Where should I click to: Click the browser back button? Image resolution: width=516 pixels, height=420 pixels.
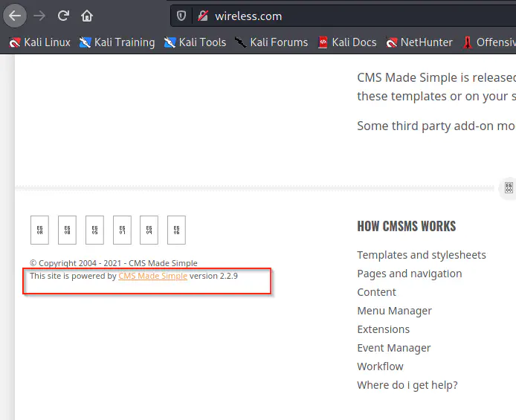[x=15, y=16]
